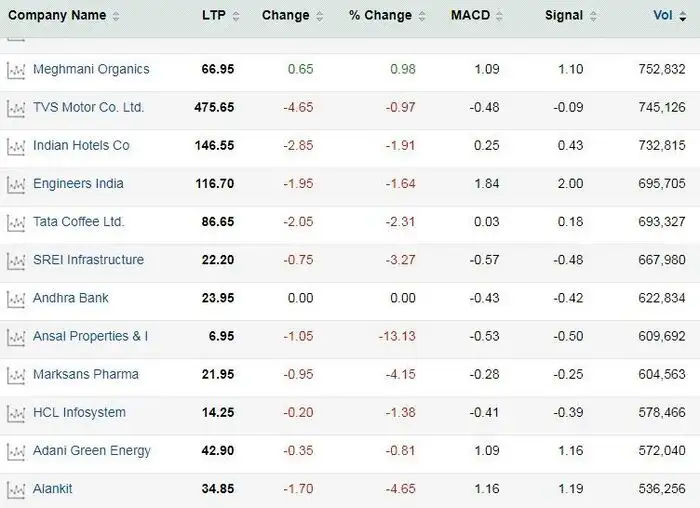The image size is (700, 508).
Task: Click chart icon next to TVS Motor
Action: [x=15, y=107]
